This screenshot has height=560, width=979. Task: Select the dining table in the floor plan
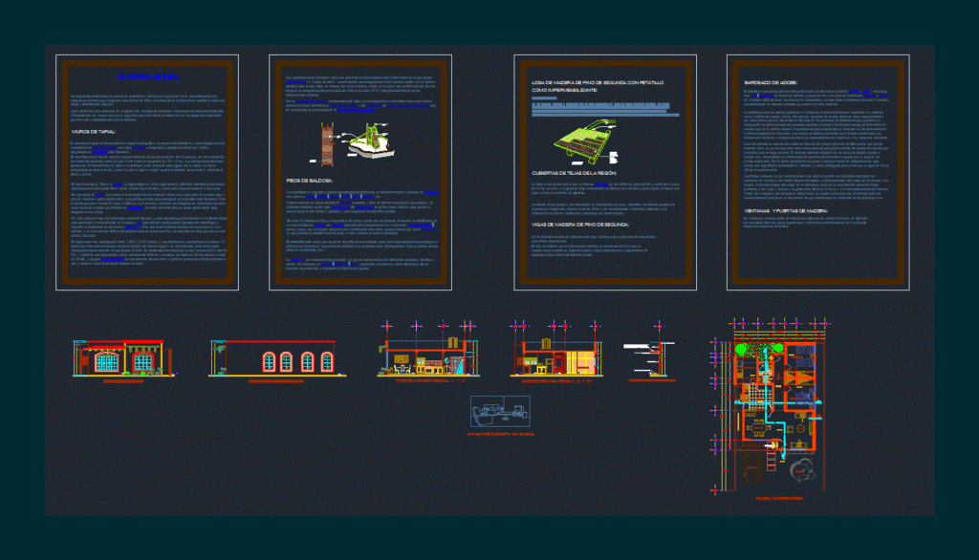(x=757, y=429)
